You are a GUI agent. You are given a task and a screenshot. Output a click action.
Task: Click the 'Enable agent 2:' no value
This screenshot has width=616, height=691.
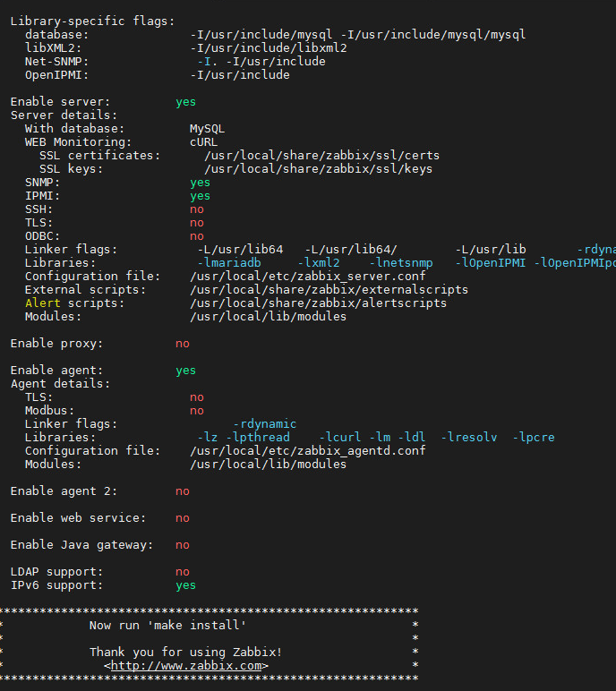pyautogui.click(x=183, y=491)
